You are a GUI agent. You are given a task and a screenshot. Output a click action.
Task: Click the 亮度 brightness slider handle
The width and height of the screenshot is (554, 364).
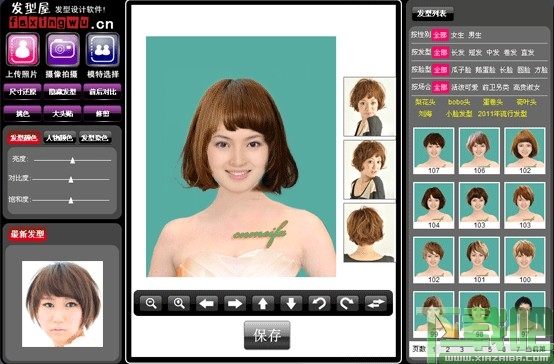(x=72, y=160)
